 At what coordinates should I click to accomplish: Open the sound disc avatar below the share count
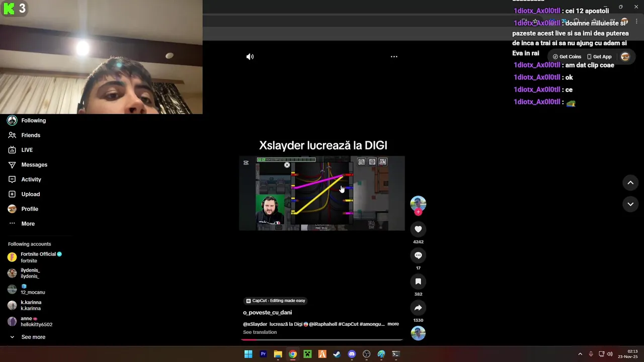click(x=418, y=333)
